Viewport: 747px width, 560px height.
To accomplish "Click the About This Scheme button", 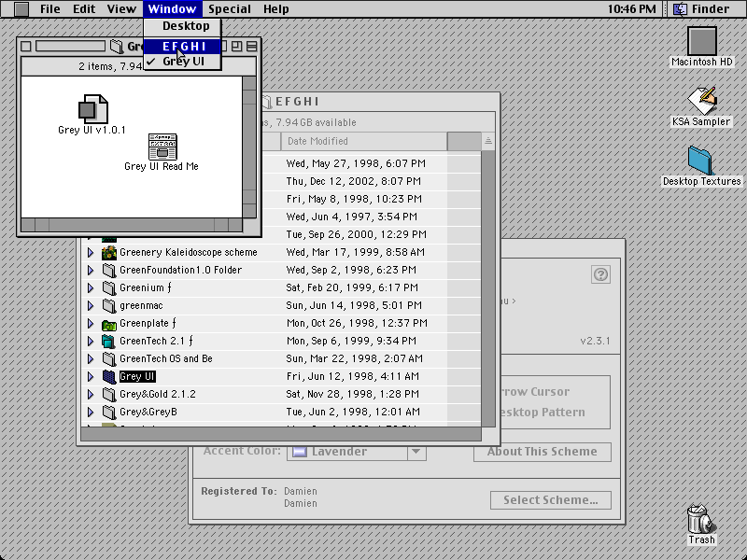I will tap(543, 452).
